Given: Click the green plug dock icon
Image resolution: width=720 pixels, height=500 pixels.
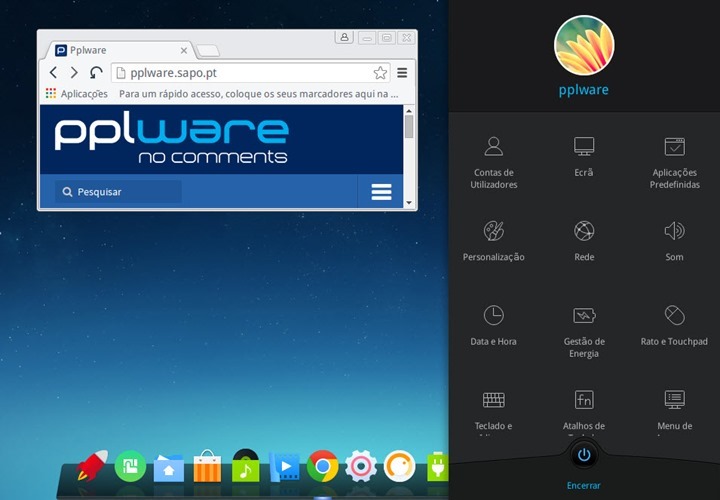Looking at the screenshot, I should click(x=437, y=466).
